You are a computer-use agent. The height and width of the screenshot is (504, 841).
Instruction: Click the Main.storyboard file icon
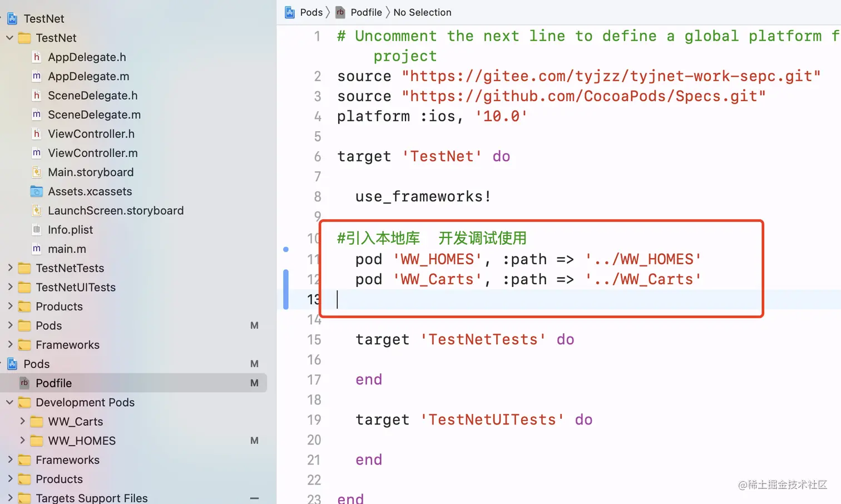[37, 172]
